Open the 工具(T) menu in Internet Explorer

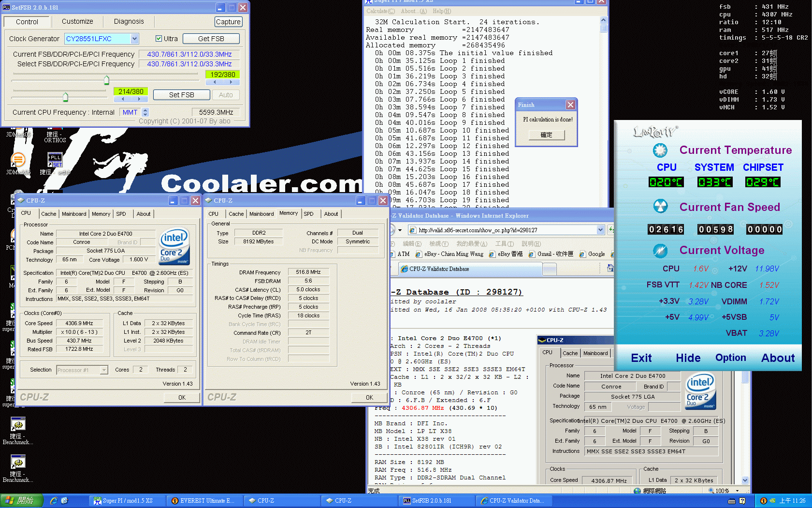(x=504, y=244)
